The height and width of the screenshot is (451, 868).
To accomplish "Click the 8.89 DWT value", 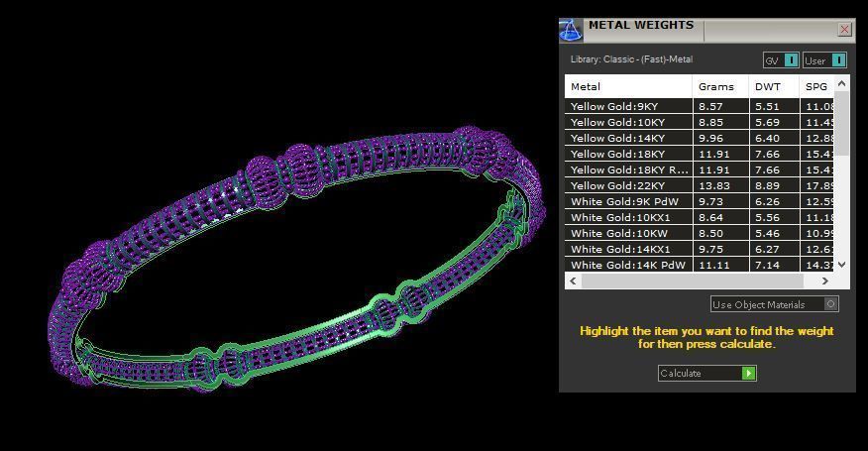I will (767, 185).
